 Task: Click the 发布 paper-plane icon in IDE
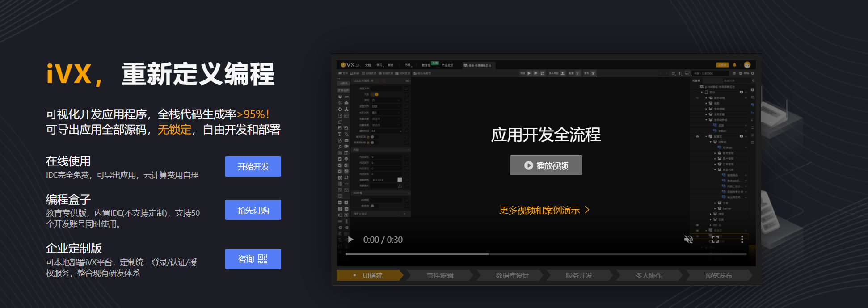click(593, 73)
